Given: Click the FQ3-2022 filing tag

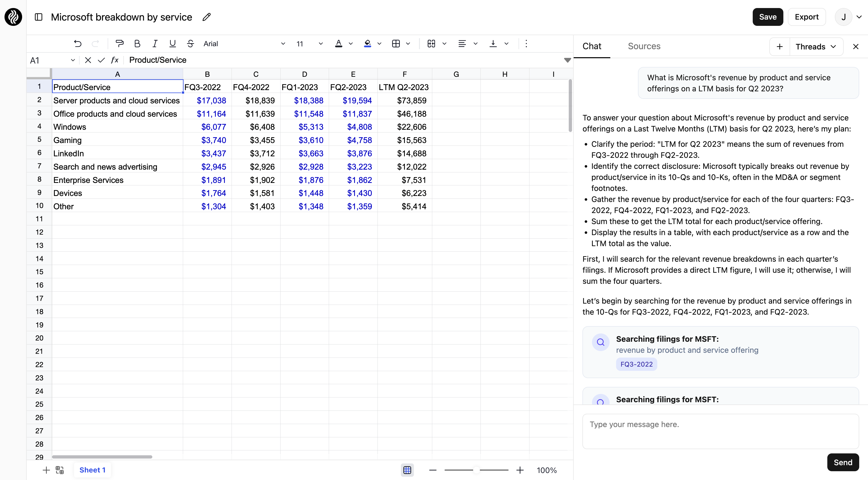Looking at the screenshot, I should click(636, 364).
